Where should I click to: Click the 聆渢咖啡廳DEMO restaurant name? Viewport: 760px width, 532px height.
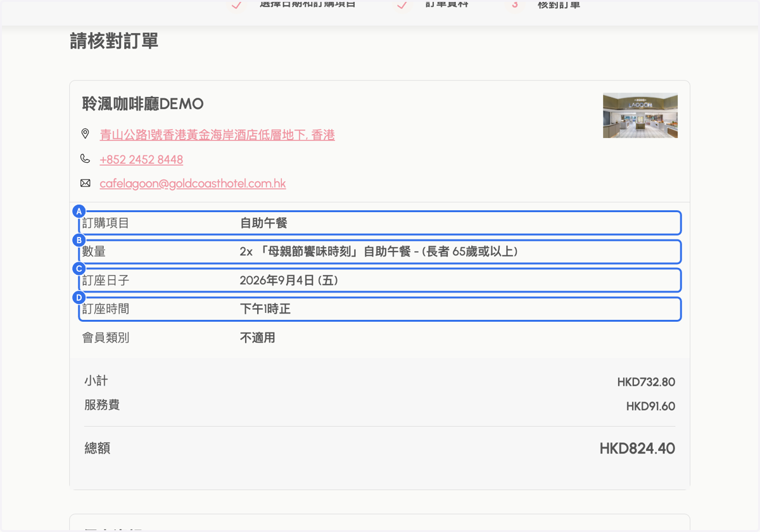(x=143, y=104)
